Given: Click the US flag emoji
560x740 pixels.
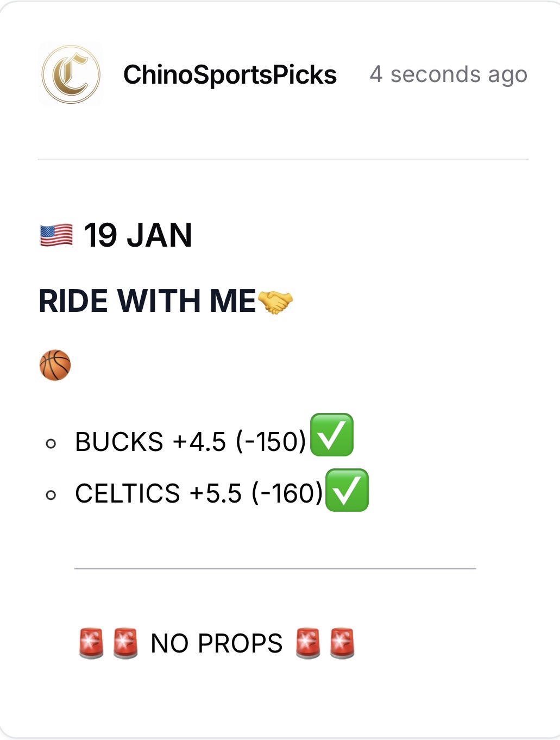Looking at the screenshot, I should [x=56, y=236].
